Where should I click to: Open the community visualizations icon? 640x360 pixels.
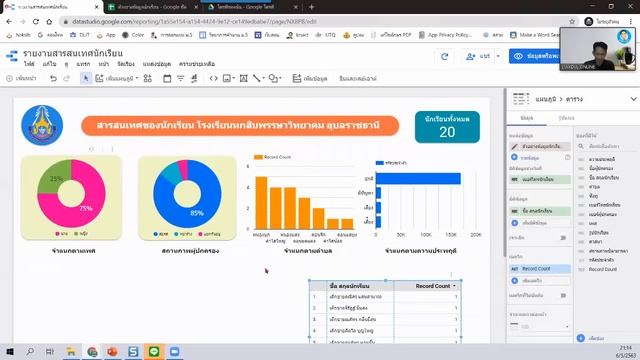coord(148,78)
